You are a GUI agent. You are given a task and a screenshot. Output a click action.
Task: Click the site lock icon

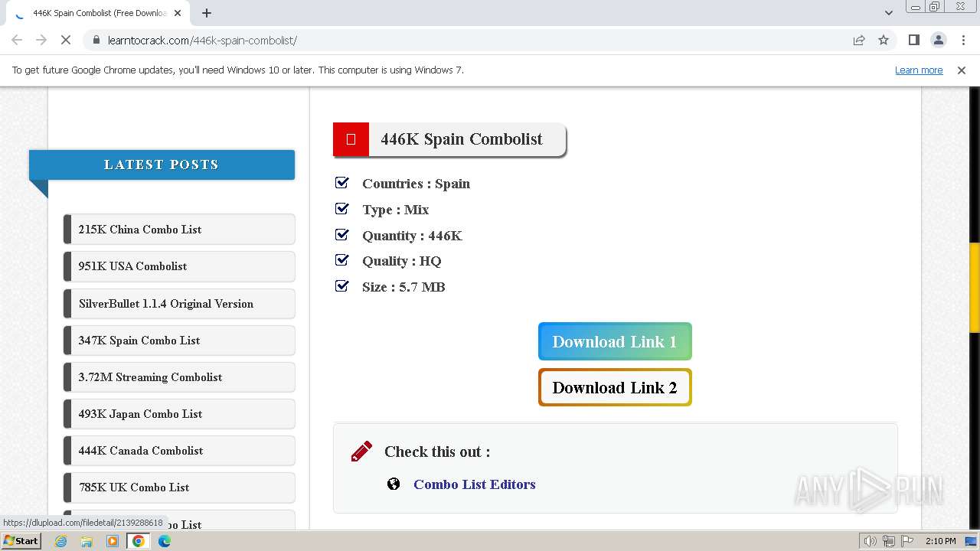(96, 40)
